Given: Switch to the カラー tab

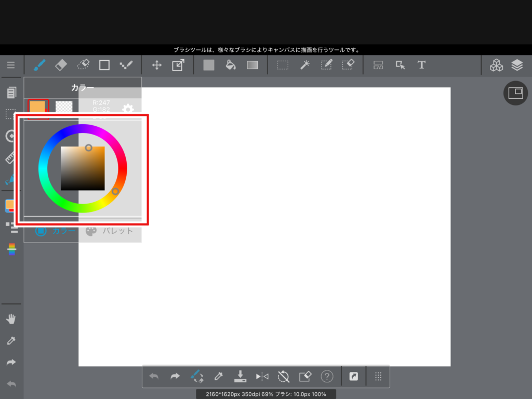Looking at the screenshot, I should tap(55, 231).
